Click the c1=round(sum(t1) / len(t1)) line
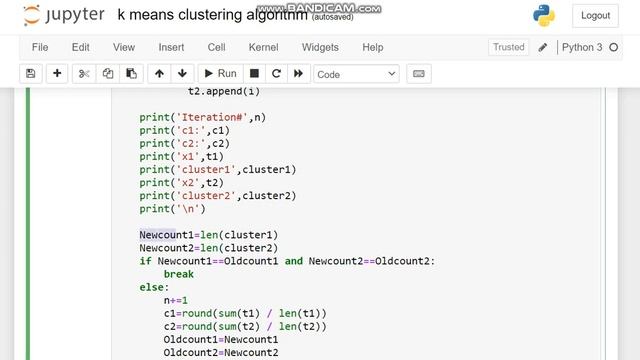The height and width of the screenshot is (360, 640). 245,313
